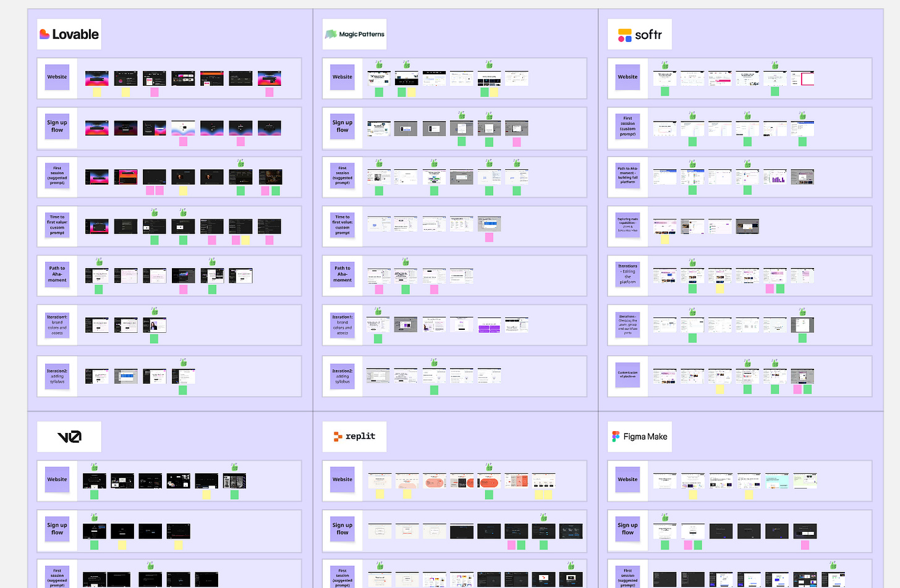Image resolution: width=900 pixels, height=588 pixels.
Task: Select pink sticky note in Magic Patterns Time to first value row
Action: pyautogui.click(x=489, y=237)
